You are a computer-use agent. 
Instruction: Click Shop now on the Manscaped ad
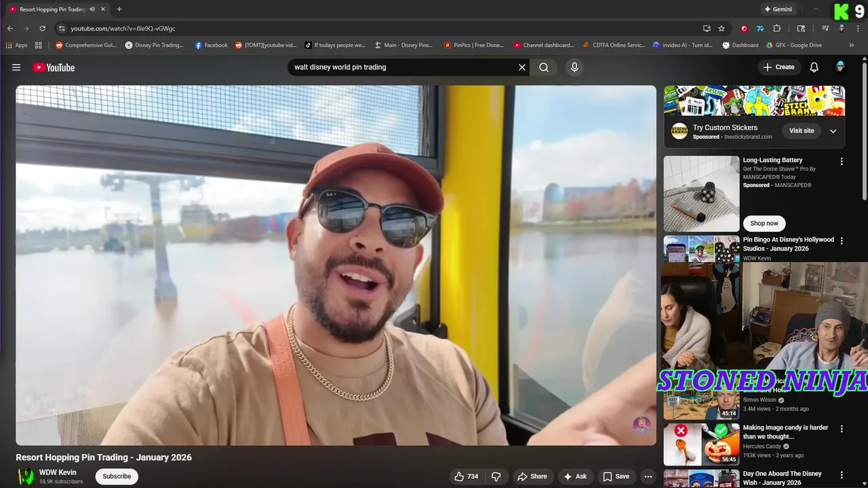coord(764,223)
